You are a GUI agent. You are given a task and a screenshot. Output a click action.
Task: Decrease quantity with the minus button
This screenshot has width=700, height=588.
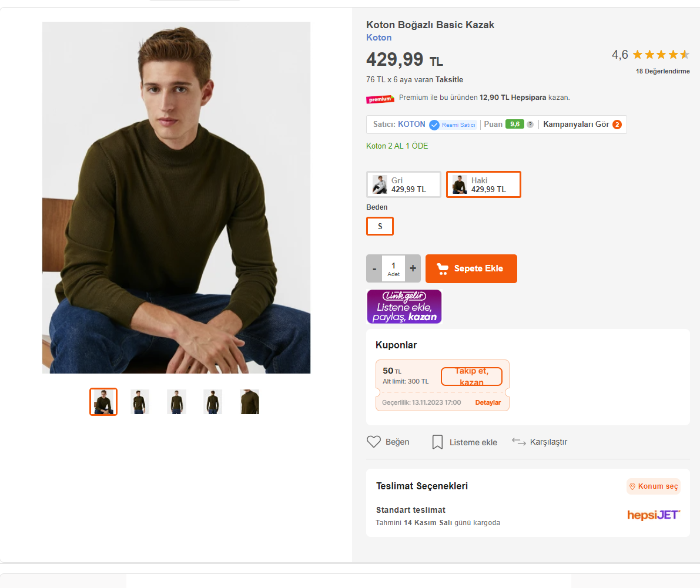374,268
